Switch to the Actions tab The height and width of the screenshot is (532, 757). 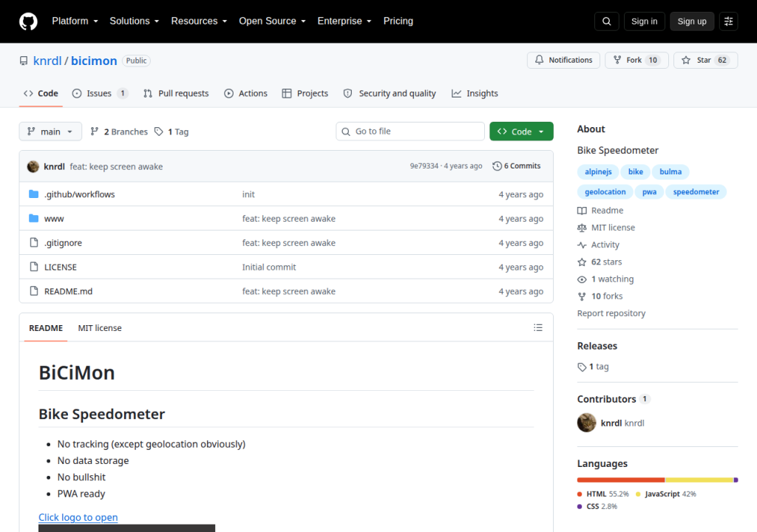[x=245, y=93]
